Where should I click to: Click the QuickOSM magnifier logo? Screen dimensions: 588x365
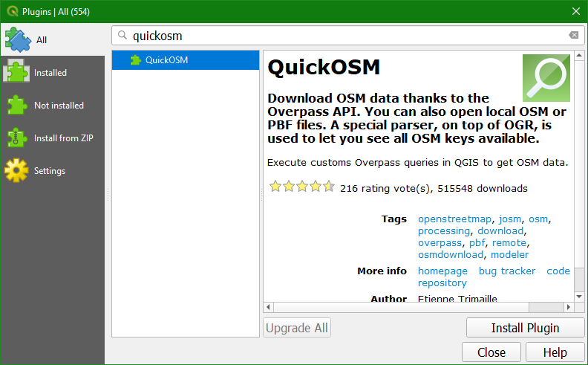546,78
